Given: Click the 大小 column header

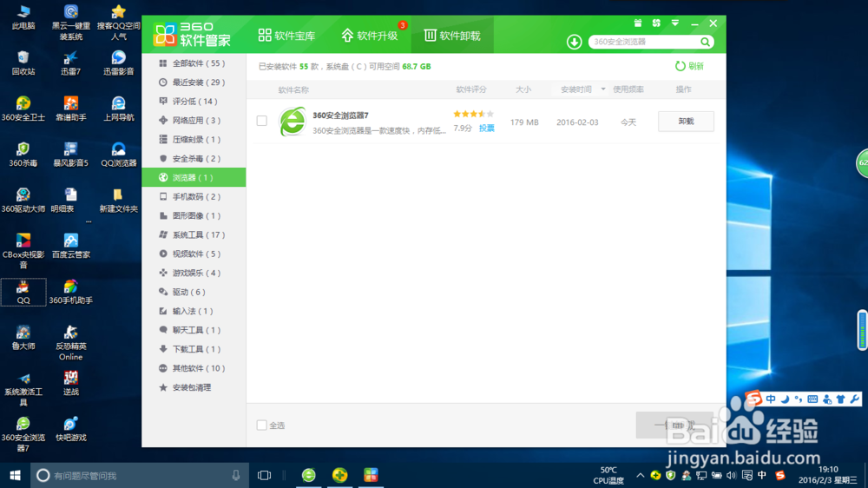Looking at the screenshot, I should click(x=523, y=89).
